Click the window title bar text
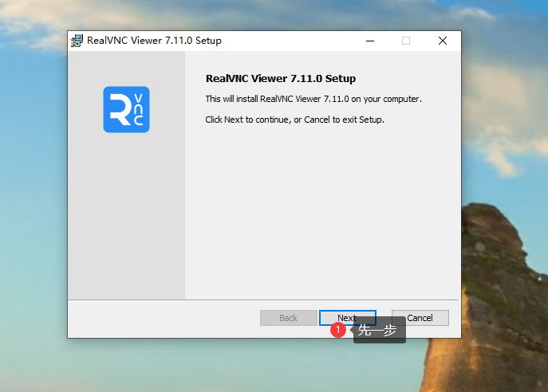Screen dimensions: 548x392 tap(154, 41)
